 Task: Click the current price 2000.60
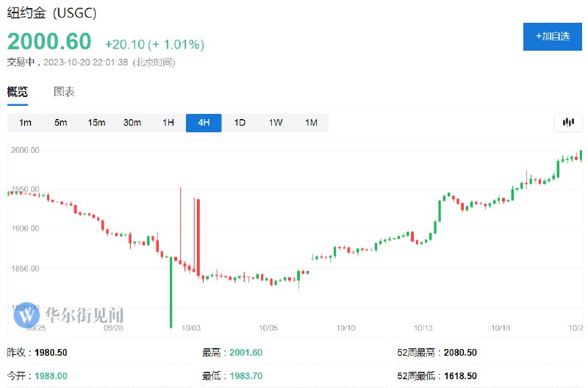pyautogui.click(x=49, y=41)
